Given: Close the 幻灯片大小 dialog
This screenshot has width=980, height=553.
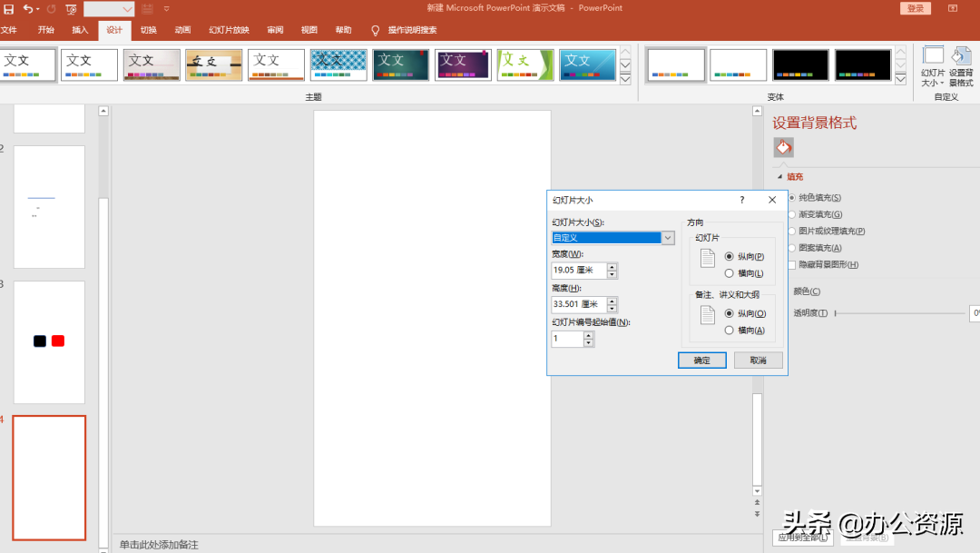Looking at the screenshot, I should coord(772,200).
